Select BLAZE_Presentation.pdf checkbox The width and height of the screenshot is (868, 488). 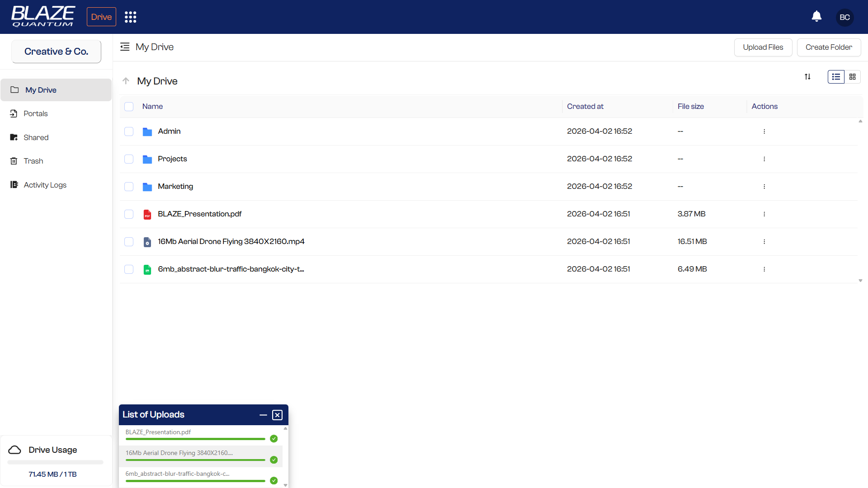click(x=129, y=214)
